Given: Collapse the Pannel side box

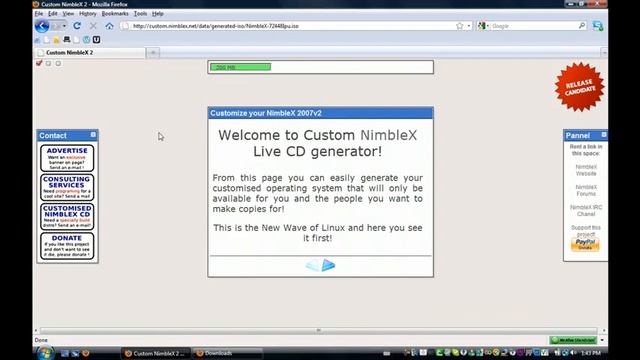Looking at the screenshot, I should (x=604, y=135).
